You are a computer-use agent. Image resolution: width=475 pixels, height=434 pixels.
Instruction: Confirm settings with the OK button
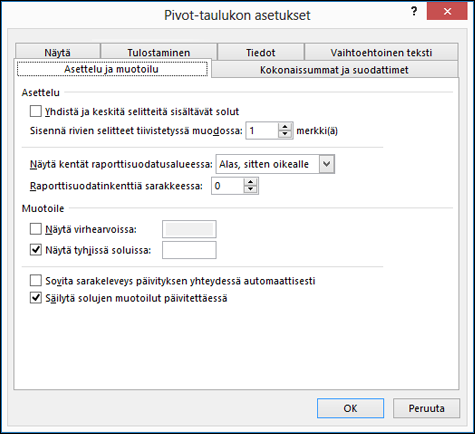click(350, 408)
